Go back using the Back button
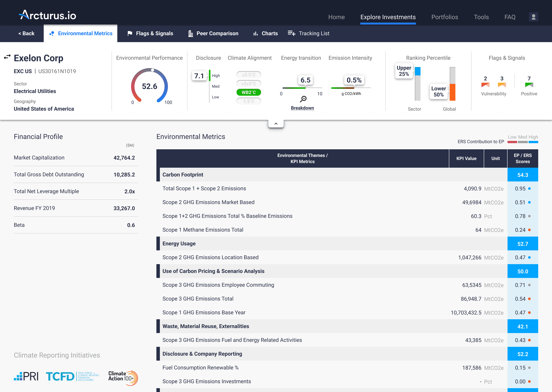This screenshot has width=552, height=392. click(26, 33)
